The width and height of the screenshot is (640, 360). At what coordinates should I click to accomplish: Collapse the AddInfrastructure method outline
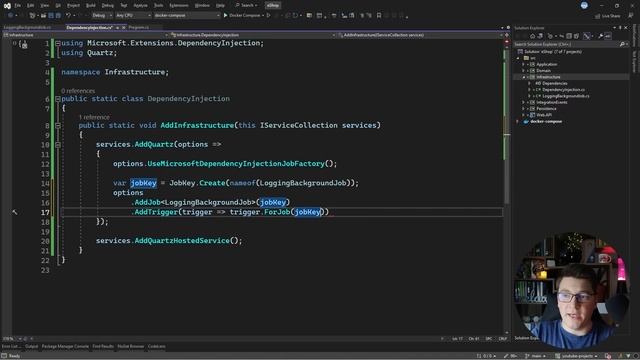point(58,125)
